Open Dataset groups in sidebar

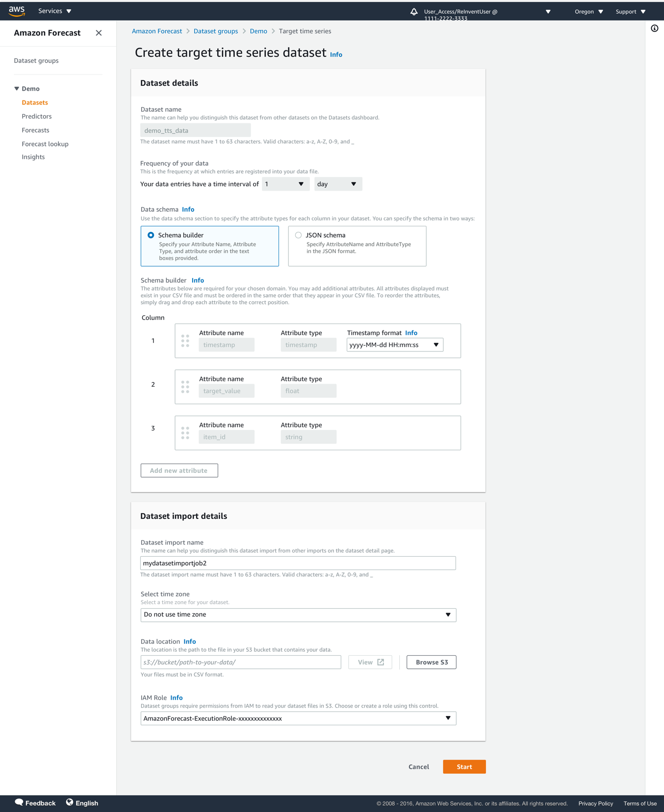pos(36,61)
